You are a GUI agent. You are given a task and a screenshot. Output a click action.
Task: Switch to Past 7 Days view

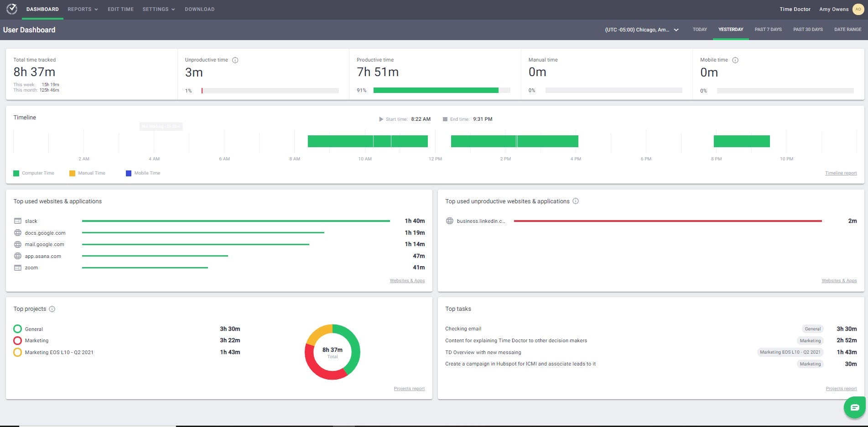[x=768, y=30]
